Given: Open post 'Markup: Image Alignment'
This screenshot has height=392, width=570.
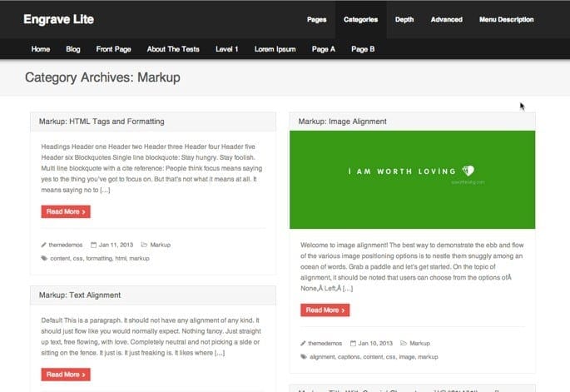Looking at the screenshot, I should [343, 122].
